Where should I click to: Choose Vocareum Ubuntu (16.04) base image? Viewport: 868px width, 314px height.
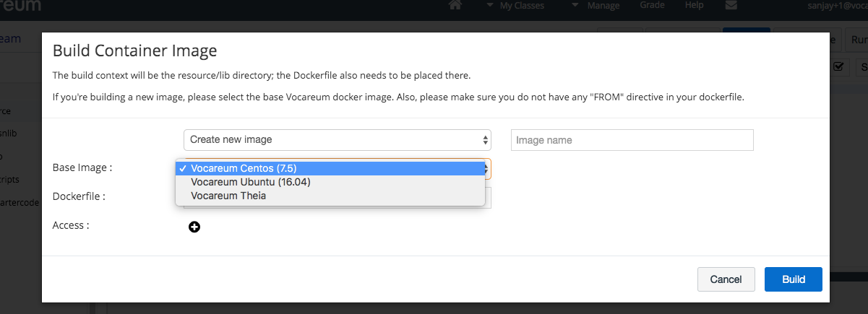point(330,182)
